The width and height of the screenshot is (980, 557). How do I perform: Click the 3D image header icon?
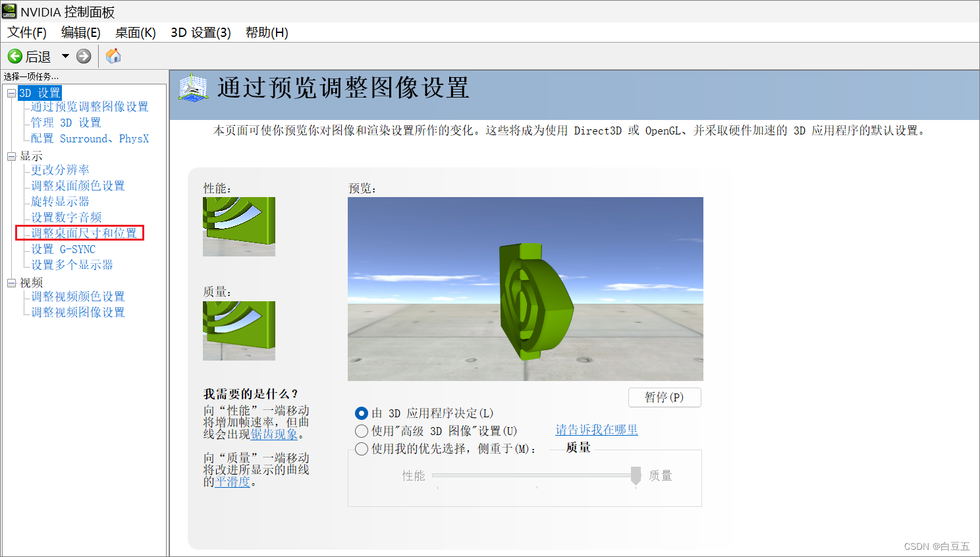click(193, 88)
